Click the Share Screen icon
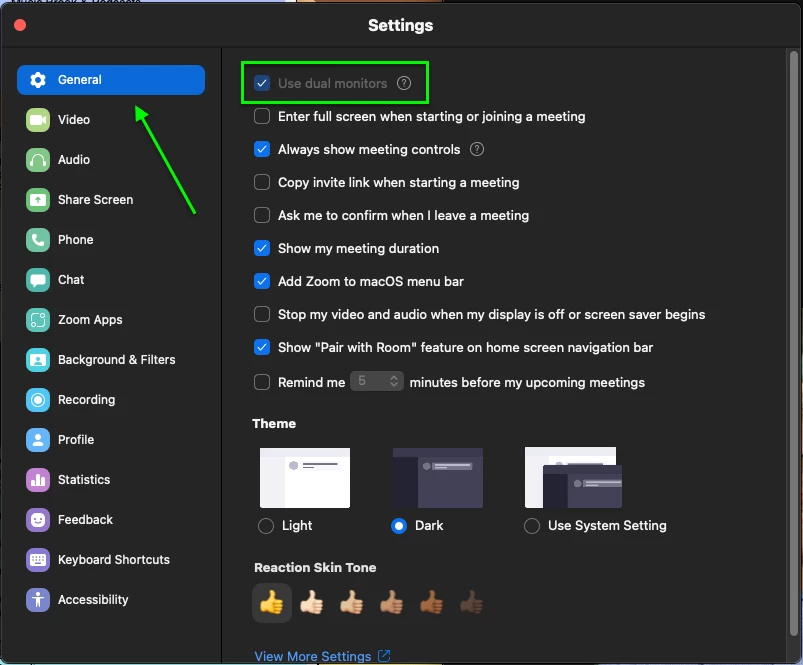Screen dimensions: 803x665 coord(38,200)
